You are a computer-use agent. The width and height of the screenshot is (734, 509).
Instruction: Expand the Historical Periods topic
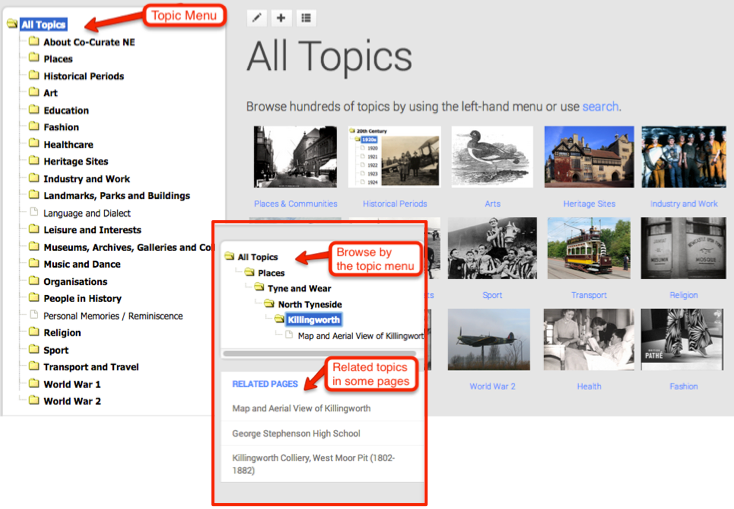pos(83,76)
